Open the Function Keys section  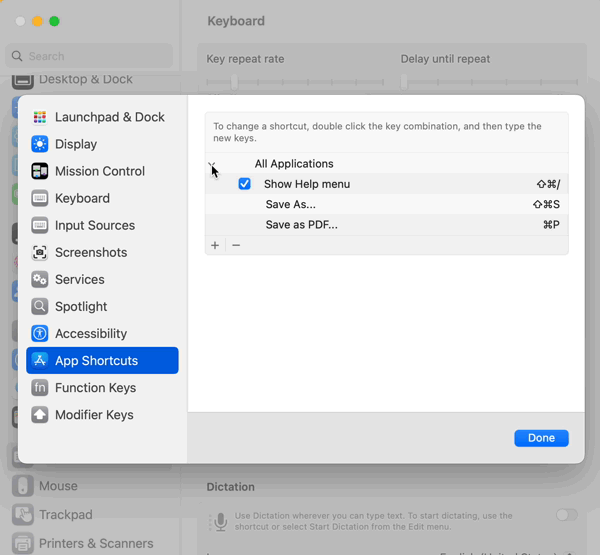pyautogui.click(x=96, y=387)
